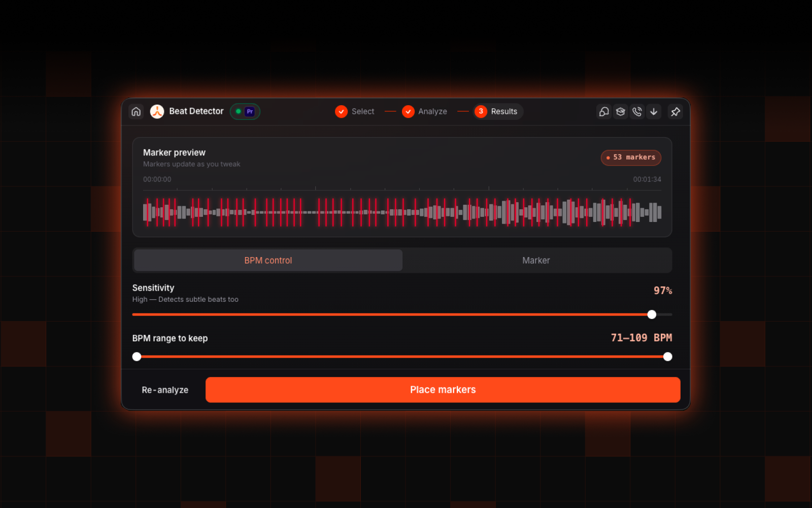Switch to the BPM control tab

click(x=268, y=260)
